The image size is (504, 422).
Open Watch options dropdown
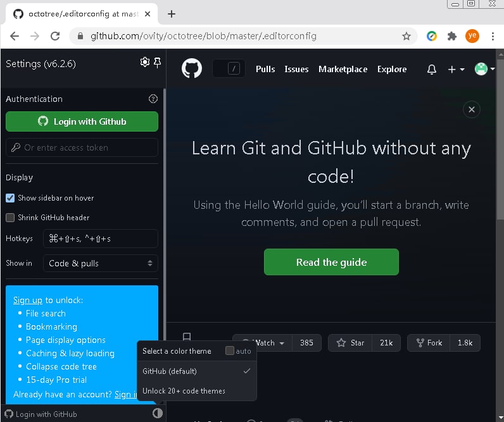[262, 343]
